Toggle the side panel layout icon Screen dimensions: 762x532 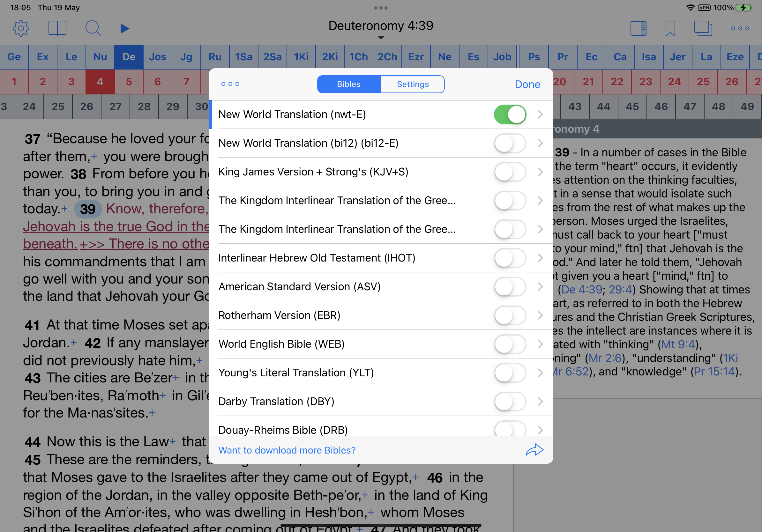point(638,28)
